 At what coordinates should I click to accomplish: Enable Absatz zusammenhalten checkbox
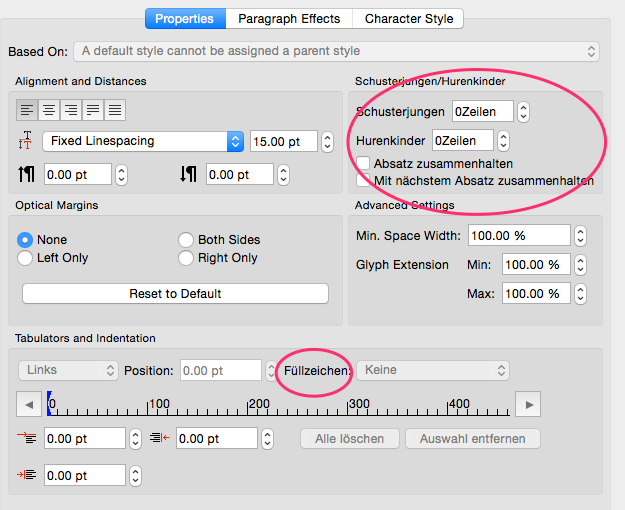364,163
